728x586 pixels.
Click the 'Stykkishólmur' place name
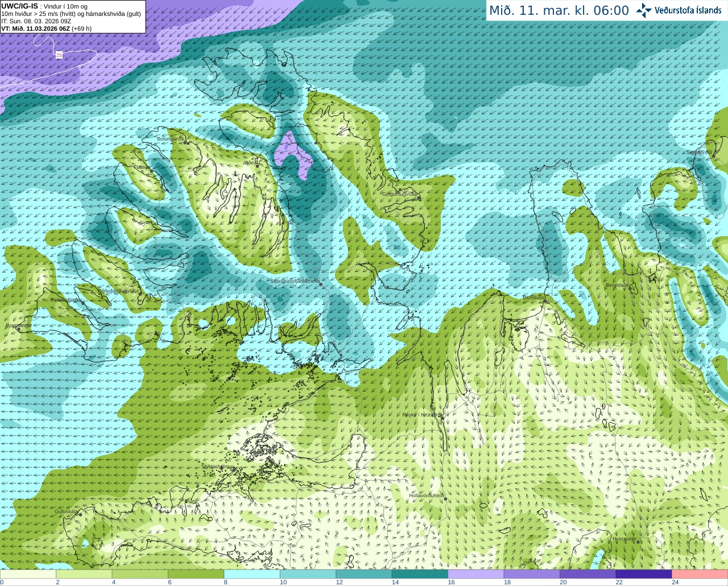(x=218, y=467)
